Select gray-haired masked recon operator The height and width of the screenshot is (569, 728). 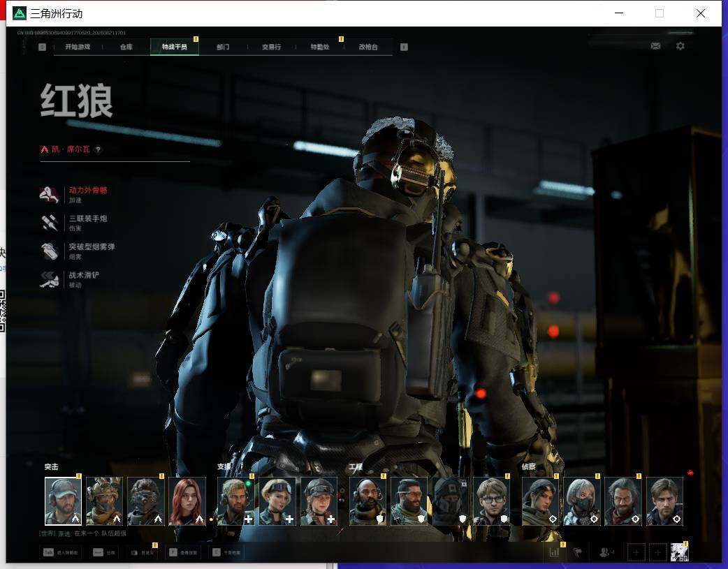click(x=582, y=501)
